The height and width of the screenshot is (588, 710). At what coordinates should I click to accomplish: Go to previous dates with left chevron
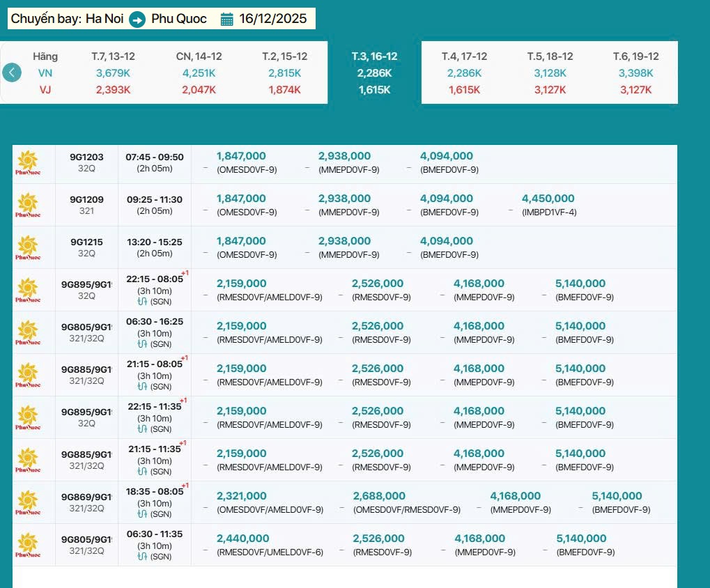(11, 72)
